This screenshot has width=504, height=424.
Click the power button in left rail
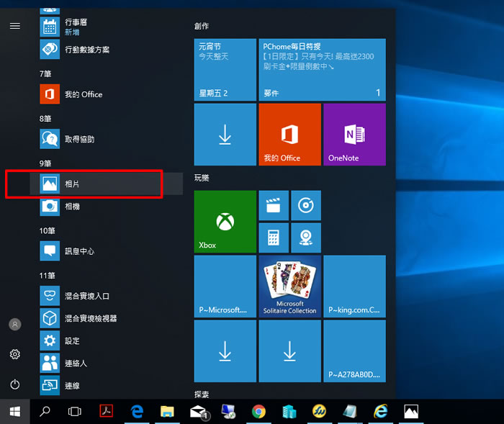(15, 384)
